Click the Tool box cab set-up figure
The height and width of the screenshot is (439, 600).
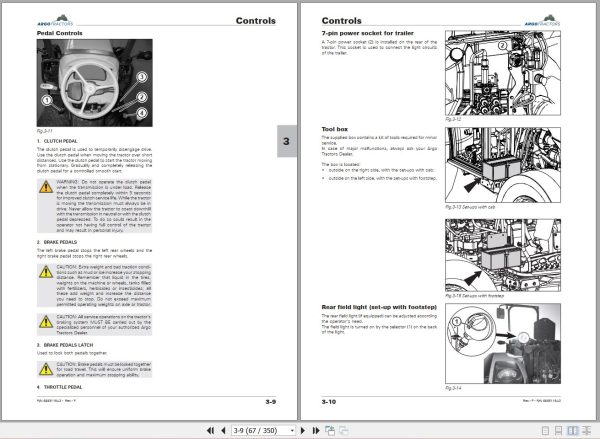503,165
